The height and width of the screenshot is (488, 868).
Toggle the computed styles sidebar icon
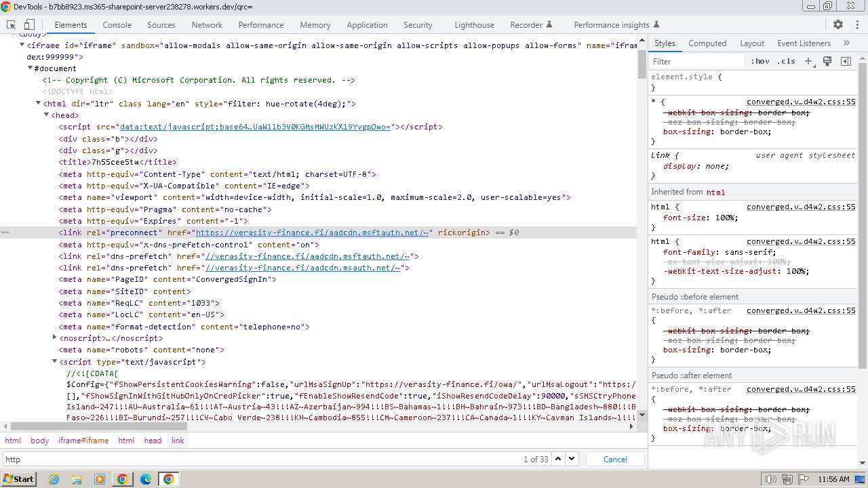tap(846, 61)
